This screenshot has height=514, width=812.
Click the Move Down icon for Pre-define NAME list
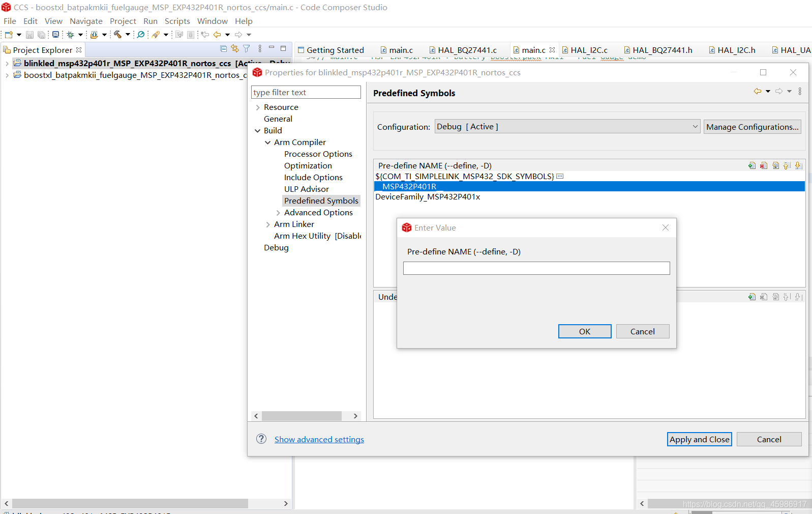pos(798,165)
